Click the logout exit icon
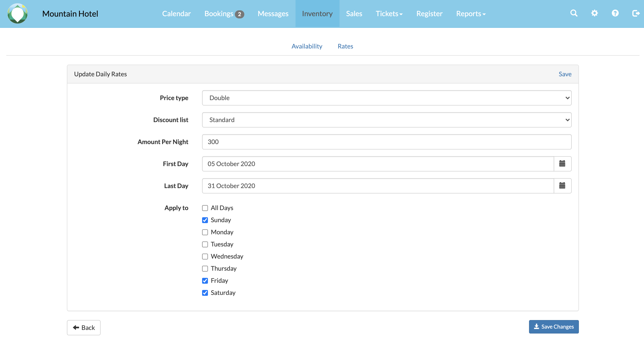Image resolution: width=644 pixels, height=338 pixels. pos(635,13)
